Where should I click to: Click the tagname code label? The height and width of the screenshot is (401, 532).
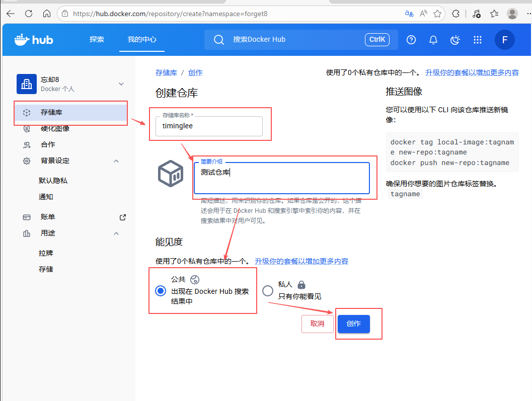point(405,194)
